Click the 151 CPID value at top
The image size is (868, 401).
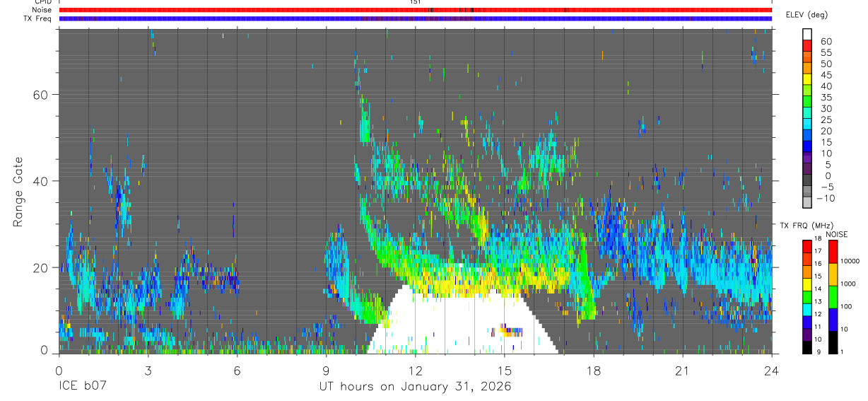pos(415,2)
